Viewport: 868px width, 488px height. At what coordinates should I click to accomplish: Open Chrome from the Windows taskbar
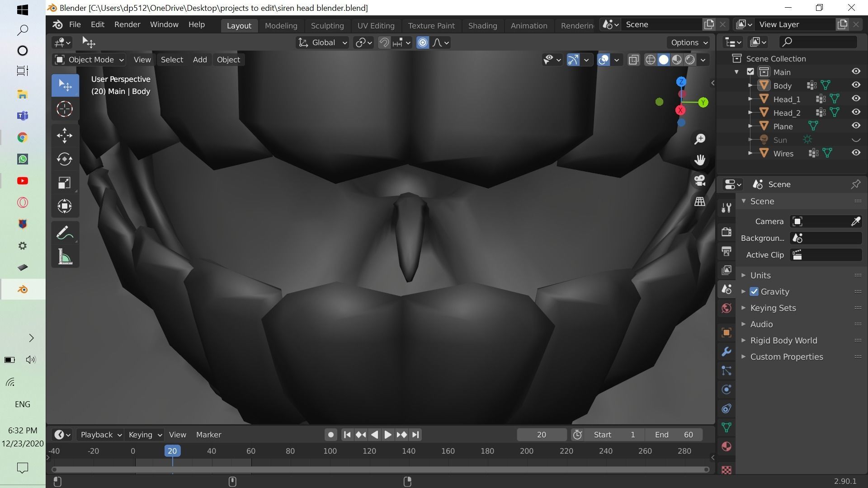coord(22,137)
